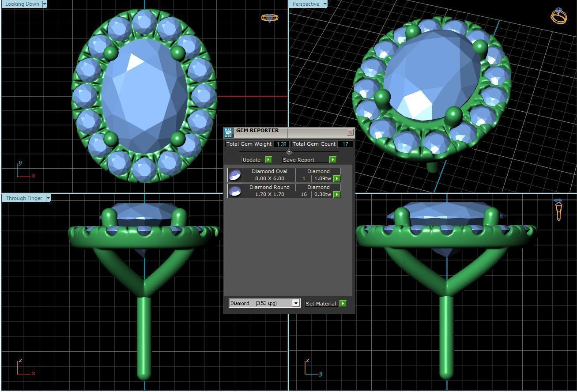Open the Through Finger viewport dropdown arrow
This screenshot has height=392, width=577.
[48, 198]
